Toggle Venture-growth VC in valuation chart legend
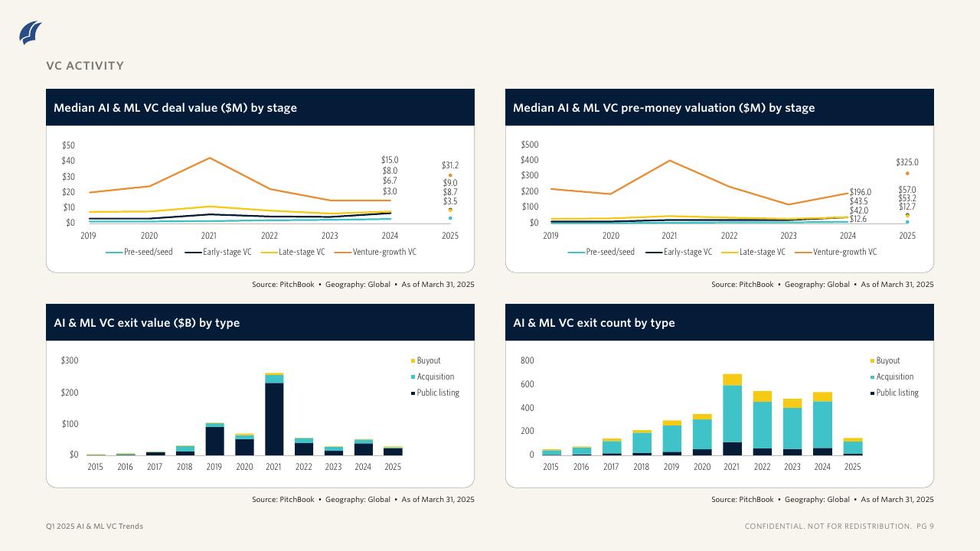Viewport: 980px width, 551px height. point(804,252)
